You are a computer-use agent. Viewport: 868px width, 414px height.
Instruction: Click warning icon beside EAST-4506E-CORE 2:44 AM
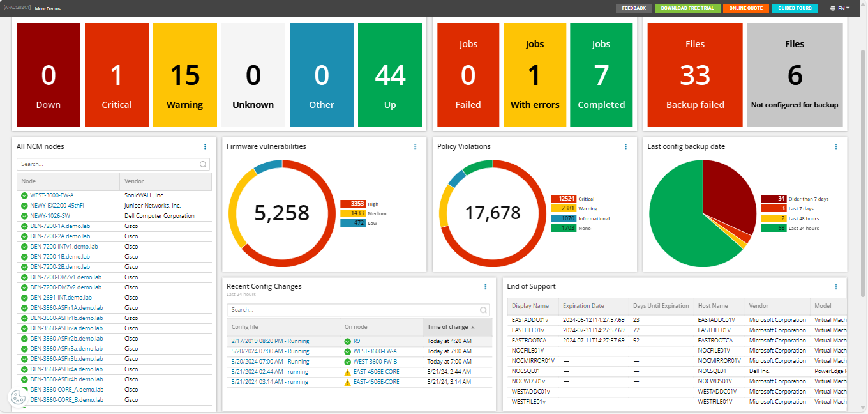click(348, 372)
